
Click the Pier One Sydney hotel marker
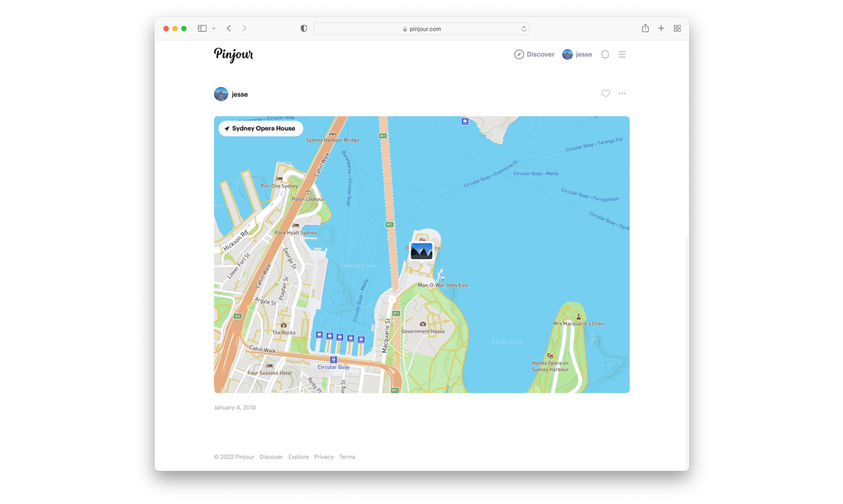click(279, 179)
